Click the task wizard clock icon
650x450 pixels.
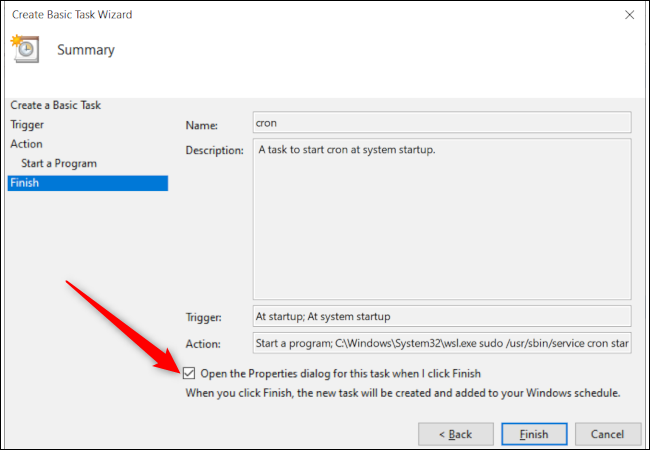point(25,49)
